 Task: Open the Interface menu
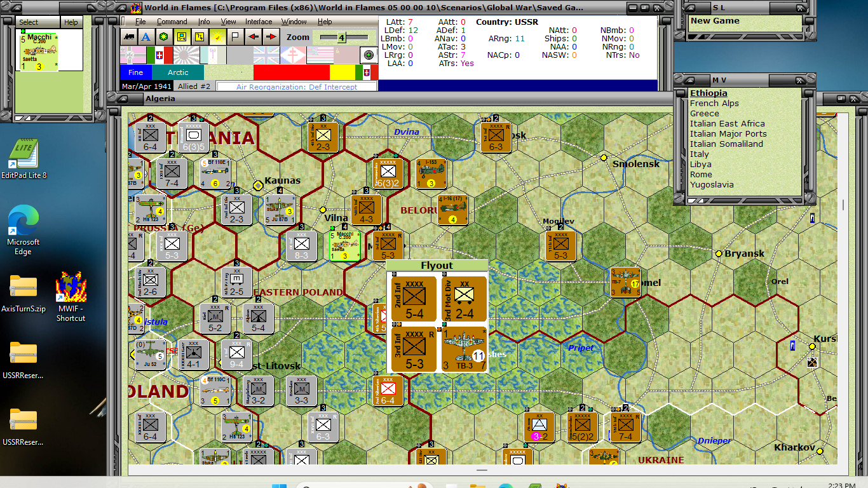point(259,22)
